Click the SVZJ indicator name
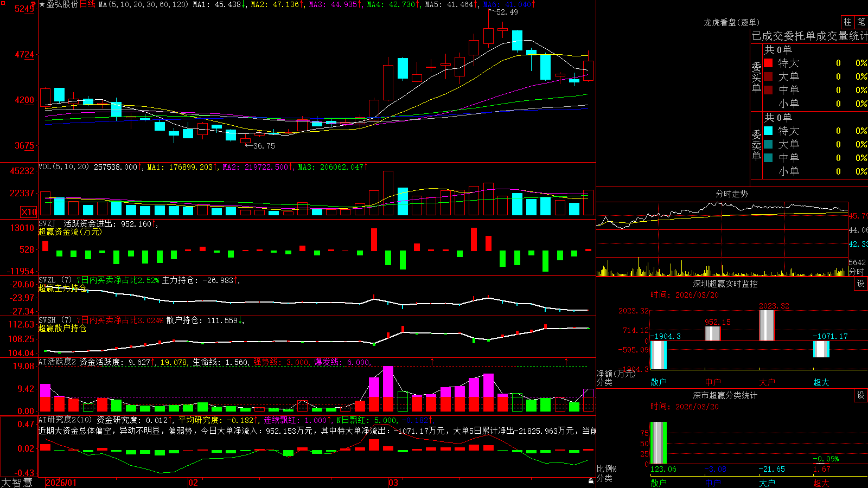 [x=47, y=223]
